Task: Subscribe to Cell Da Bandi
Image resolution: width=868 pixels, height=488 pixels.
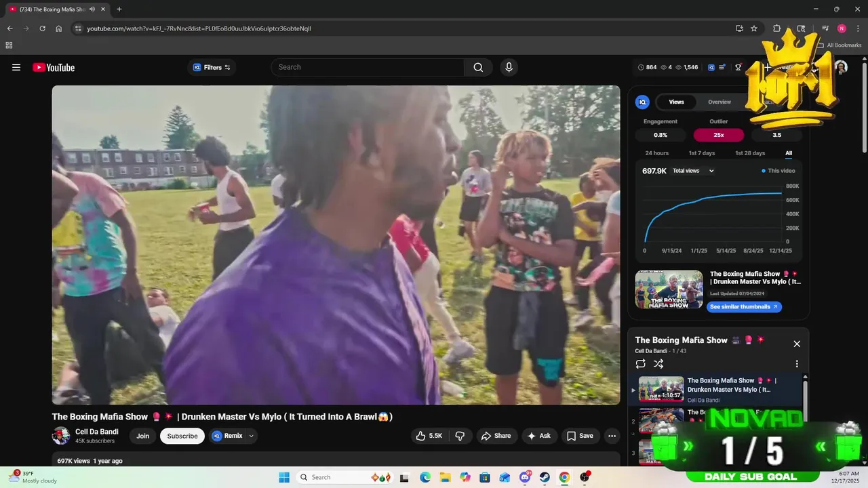Action: click(182, 436)
